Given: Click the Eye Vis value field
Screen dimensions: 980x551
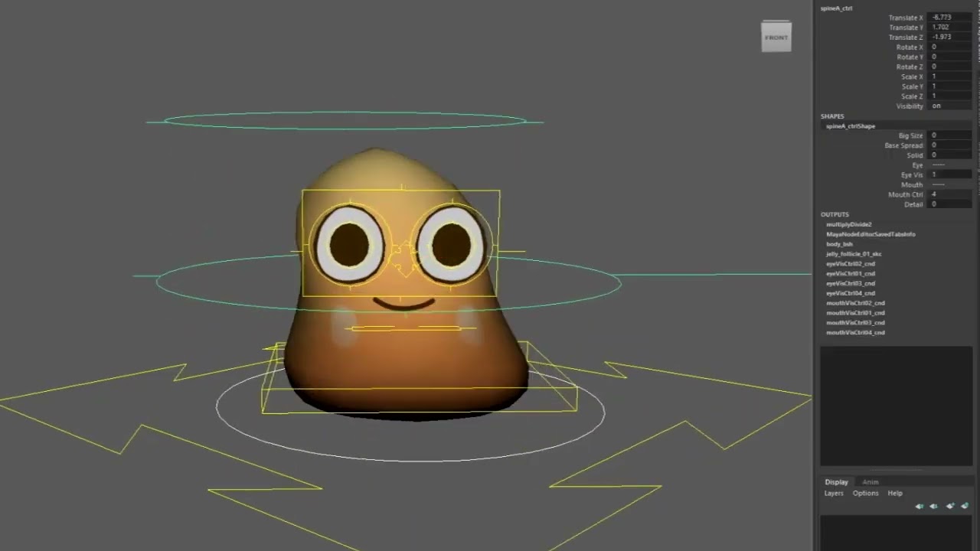Looking at the screenshot, I should [949, 174].
